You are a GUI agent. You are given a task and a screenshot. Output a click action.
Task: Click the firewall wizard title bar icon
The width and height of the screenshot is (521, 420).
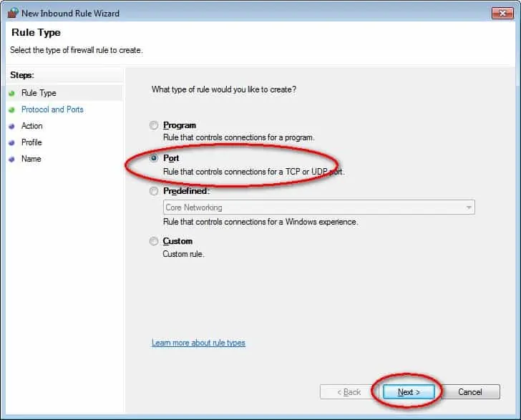pyautogui.click(x=13, y=13)
